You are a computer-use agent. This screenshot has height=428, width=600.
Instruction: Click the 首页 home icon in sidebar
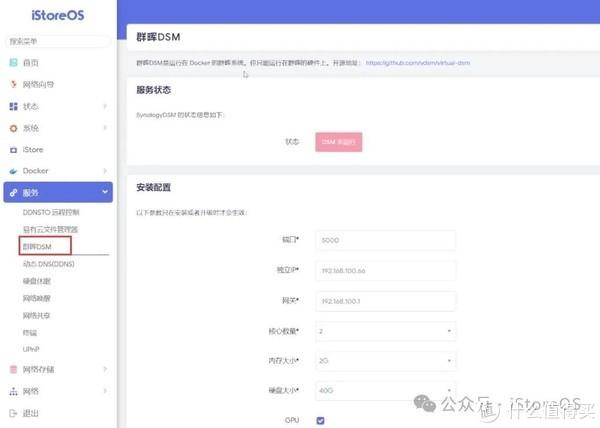coord(13,62)
